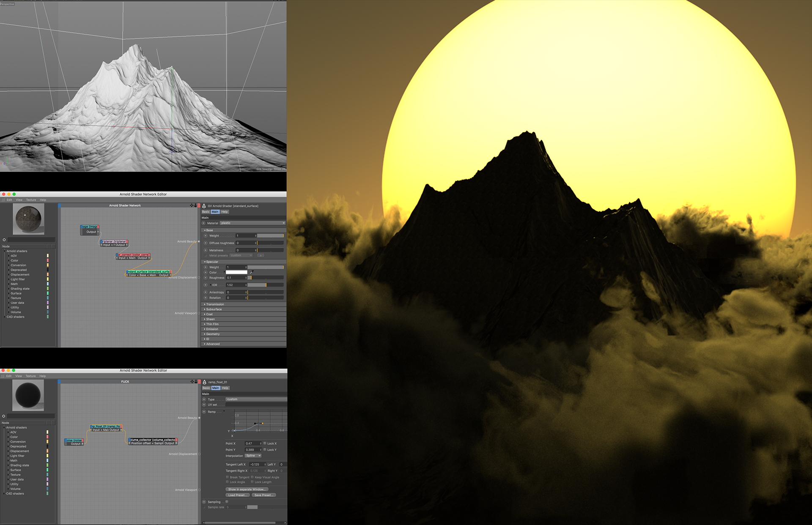Toggle animation dot for Base Weight
Image resolution: width=812 pixels, height=525 pixels.
(x=206, y=235)
